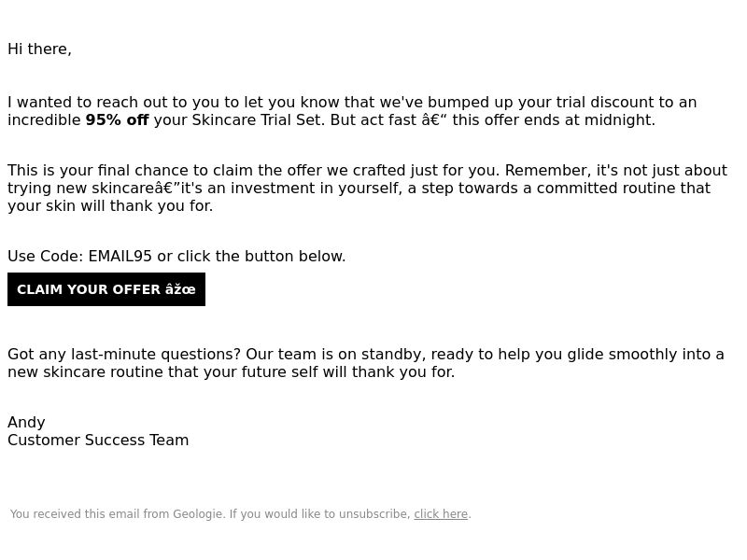The height and width of the screenshot is (560, 747).
Task: Click the phrase 'Our team is on standby'
Action: point(335,355)
